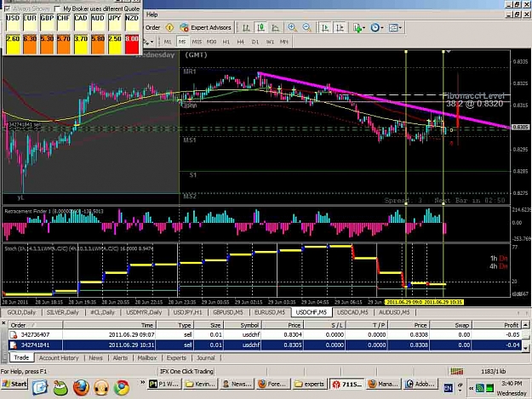Open the add indicators dropdown
Viewport: 532px width, 399px height.
(x=359, y=28)
